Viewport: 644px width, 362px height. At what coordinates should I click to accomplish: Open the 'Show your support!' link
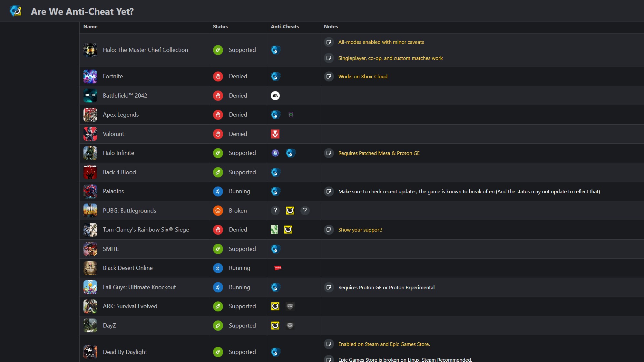click(360, 230)
